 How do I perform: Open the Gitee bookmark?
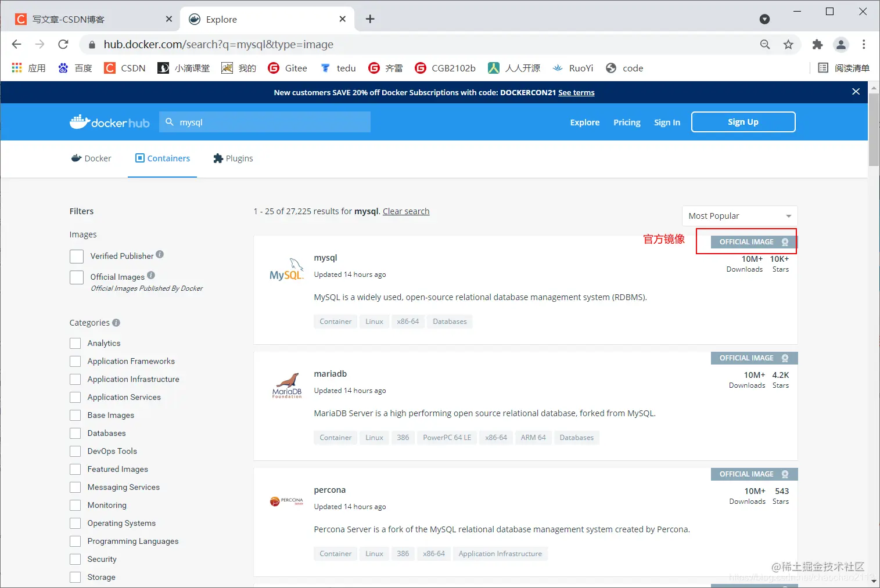[288, 68]
